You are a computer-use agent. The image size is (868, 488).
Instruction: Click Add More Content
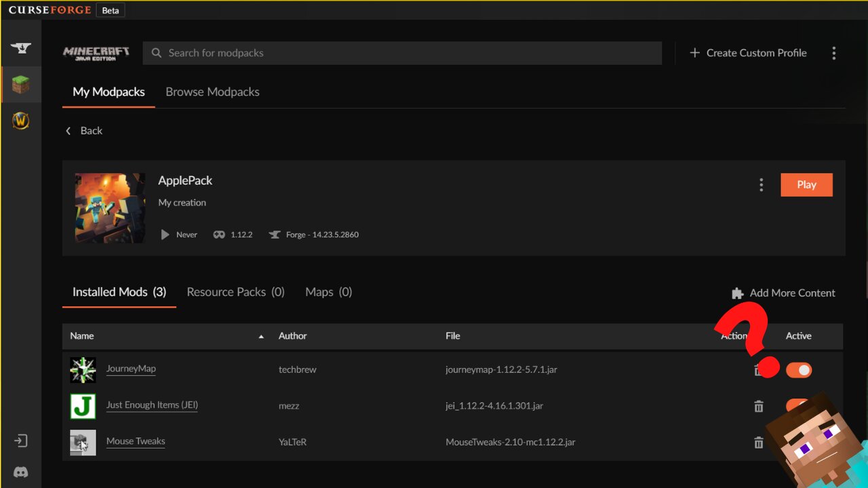point(783,293)
